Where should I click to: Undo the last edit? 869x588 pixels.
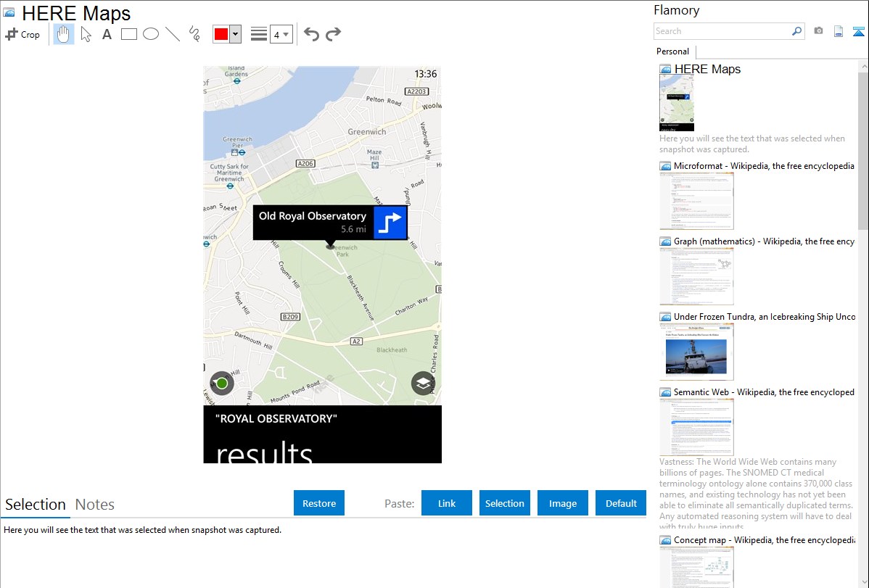[x=311, y=34]
